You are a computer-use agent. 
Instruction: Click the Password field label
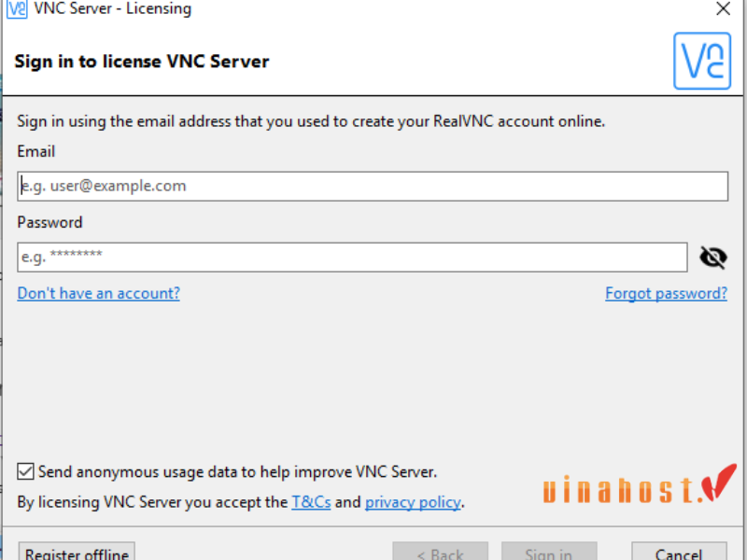[49, 222]
